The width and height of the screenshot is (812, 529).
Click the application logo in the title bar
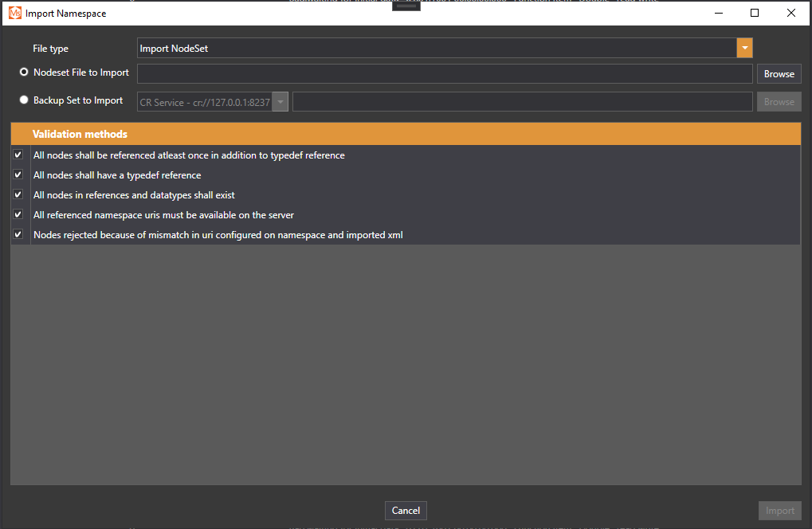(x=14, y=13)
